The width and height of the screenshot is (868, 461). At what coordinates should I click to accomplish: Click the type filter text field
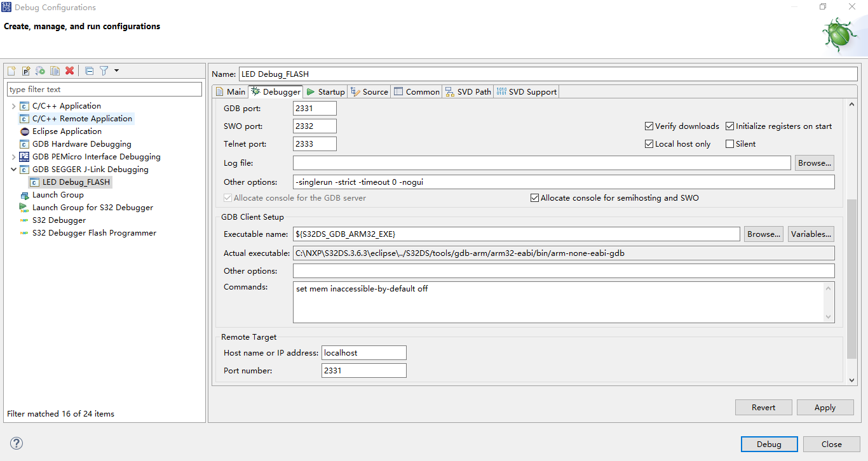104,90
